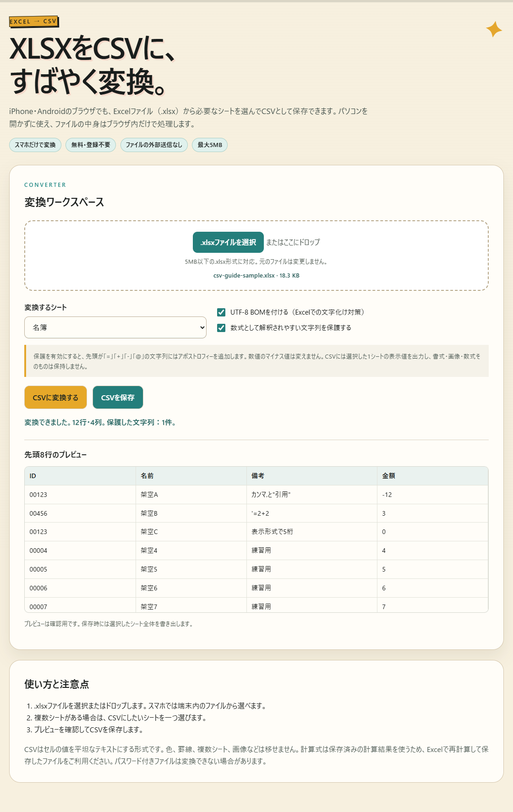
Task: Click the 備考 column header
Action: pyautogui.click(x=312, y=476)
